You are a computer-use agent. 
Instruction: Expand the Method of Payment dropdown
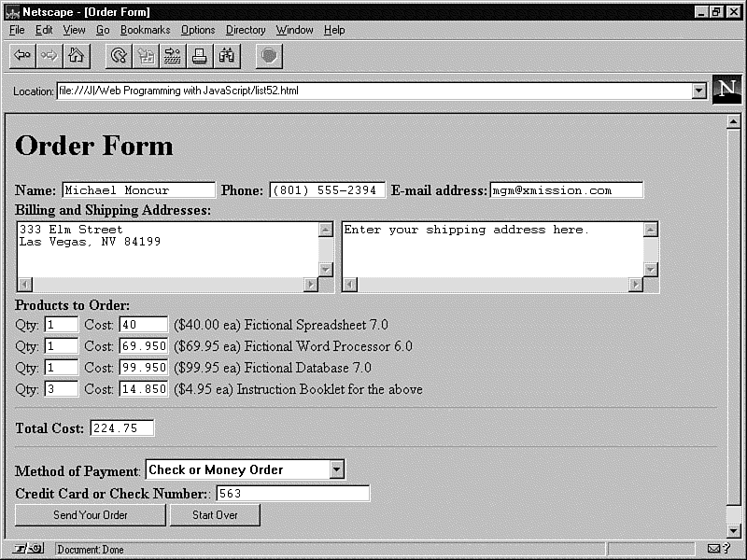[337, 469]
